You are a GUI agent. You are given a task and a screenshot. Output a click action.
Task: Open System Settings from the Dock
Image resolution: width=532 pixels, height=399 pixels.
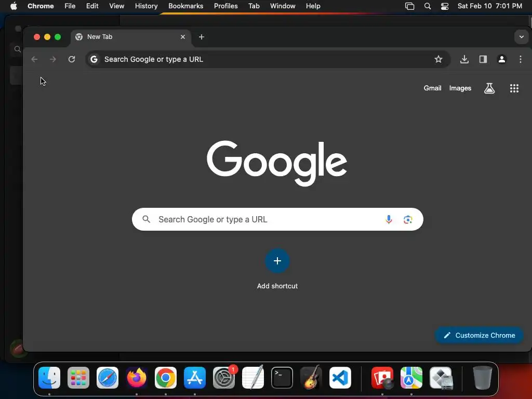[224, 378]
